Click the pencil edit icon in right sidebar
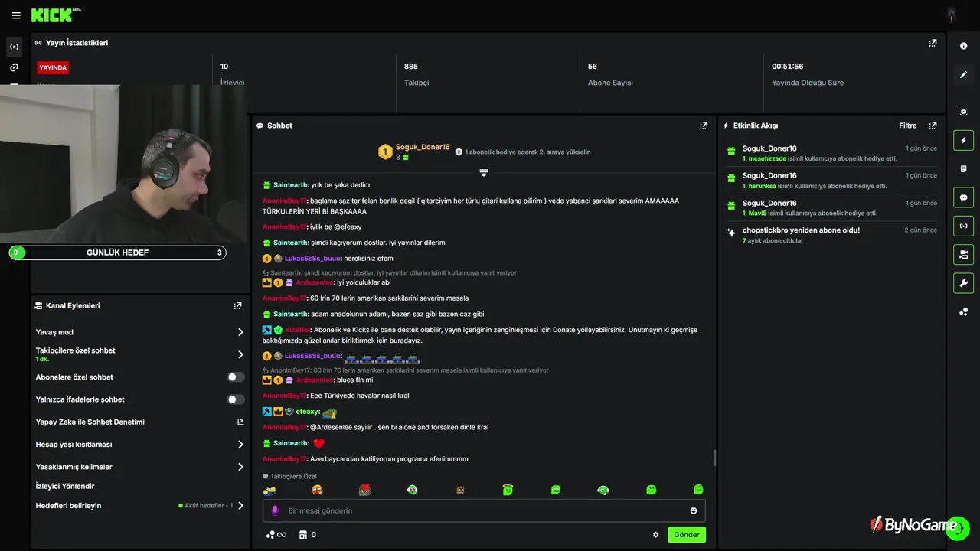The width and height of the screenshot is (980, 551). coord(963,74)
